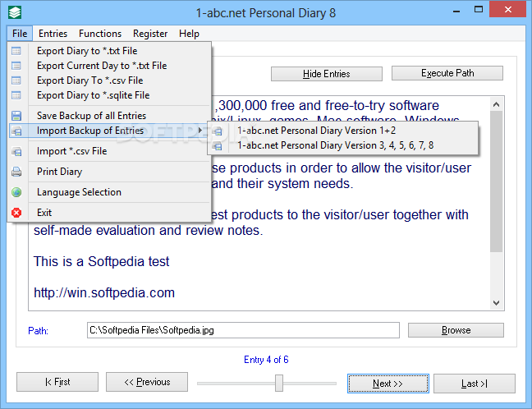The height and width of the screenshot is (409, 532).
Task: Click the Import csv File icon
Action: [16, 151]
